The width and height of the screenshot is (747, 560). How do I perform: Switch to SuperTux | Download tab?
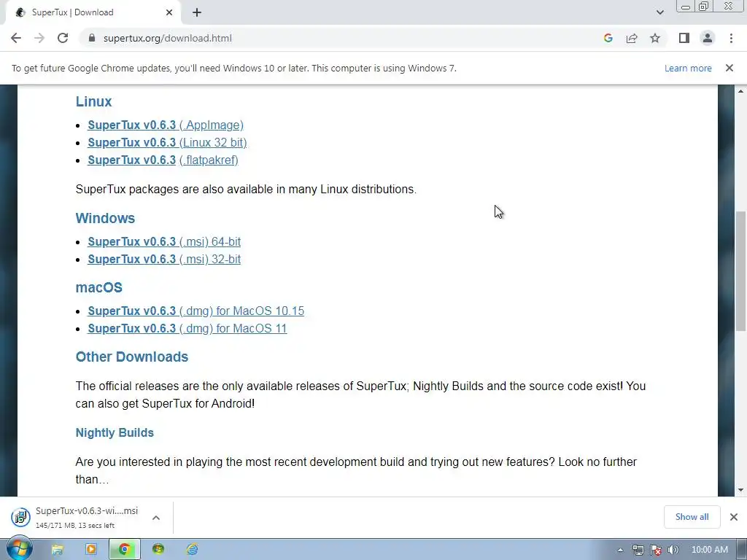pos(90,12)
